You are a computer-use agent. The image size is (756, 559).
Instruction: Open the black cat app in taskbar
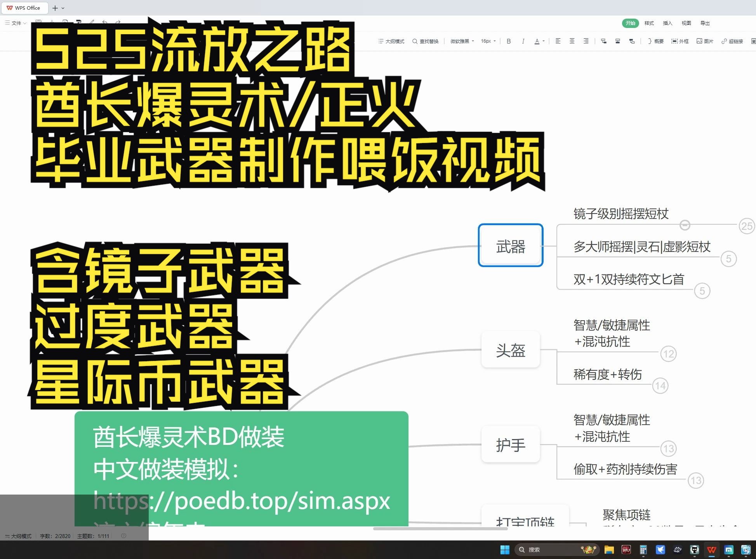click(694, 550)
